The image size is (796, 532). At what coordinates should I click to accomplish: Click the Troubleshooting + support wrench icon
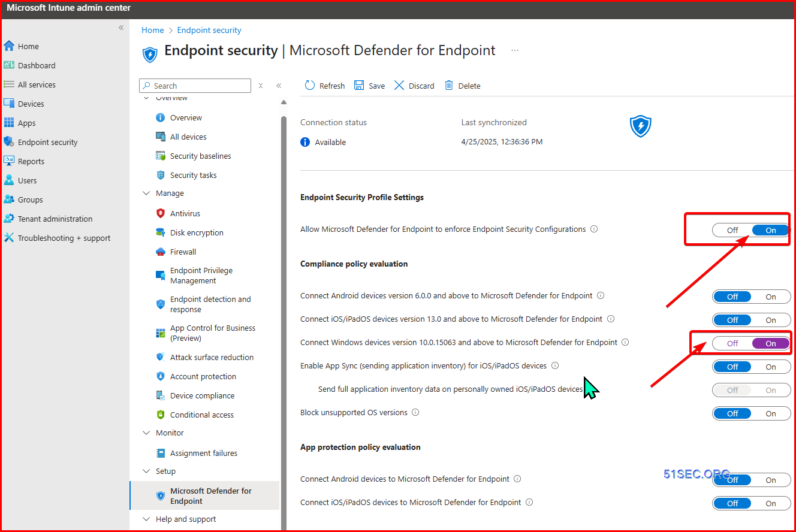click(9, 238)
